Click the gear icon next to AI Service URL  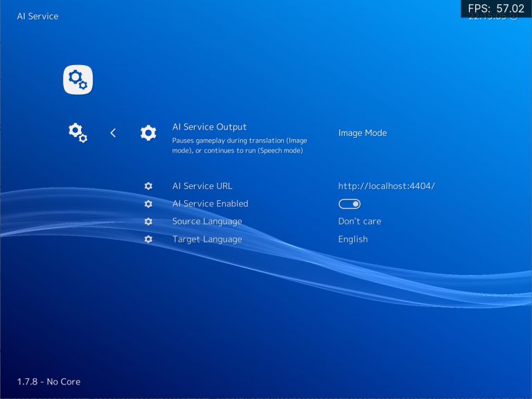[148, 186]
